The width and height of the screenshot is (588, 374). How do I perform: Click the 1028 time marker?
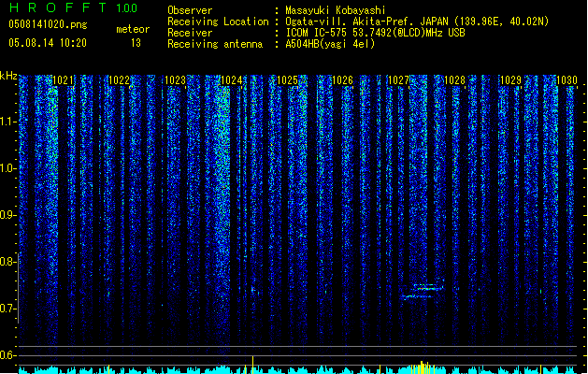(454, 80)
